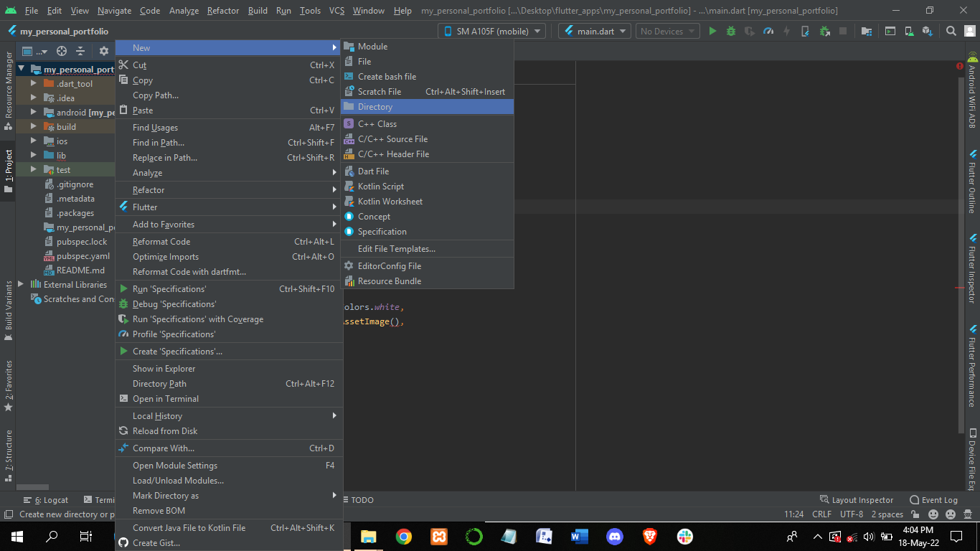
Task: Open XAMPP from the taskbar
Action: click(x=439, y=536)
